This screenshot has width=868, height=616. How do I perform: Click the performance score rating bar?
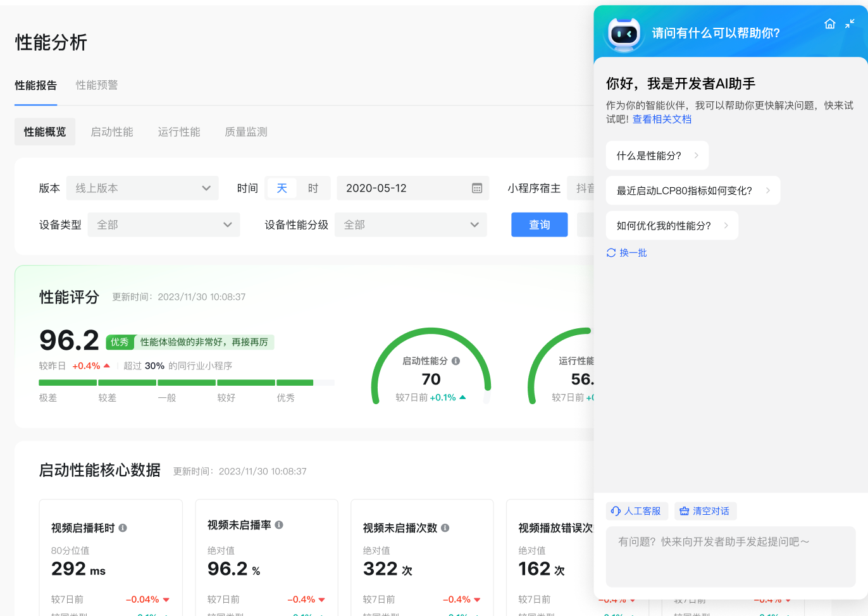point(186,383)
